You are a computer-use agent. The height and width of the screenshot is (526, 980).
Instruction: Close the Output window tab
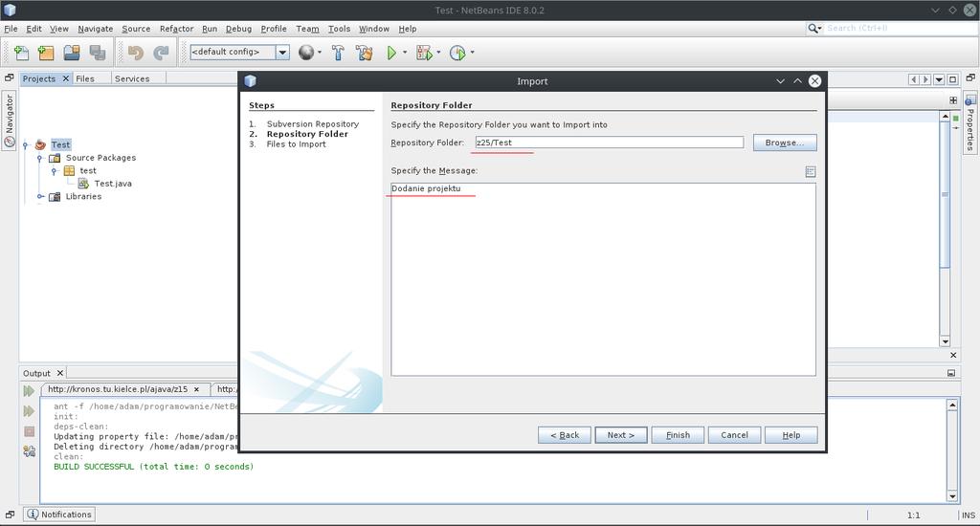click(x=60, y=373)
